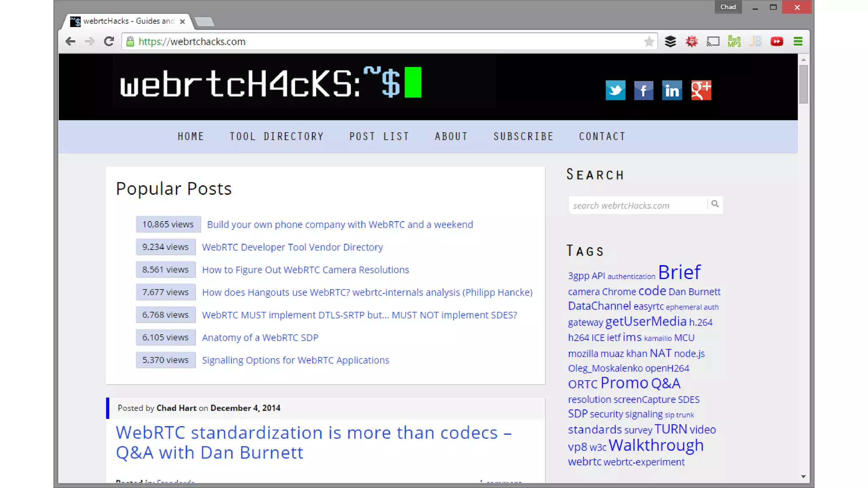Close the webrtcHacks browser tab

tap(182, 21)
